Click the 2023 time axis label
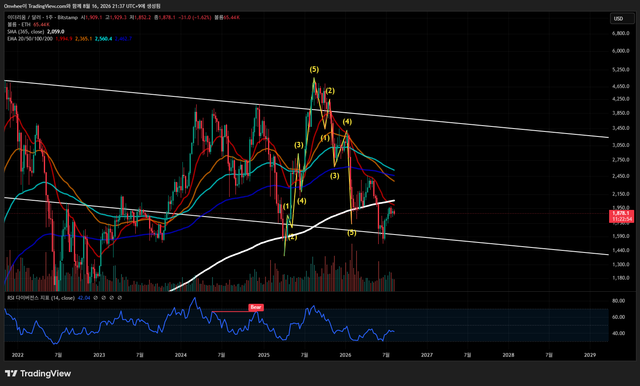The image size is (640, 386). [x=99, y=355]
